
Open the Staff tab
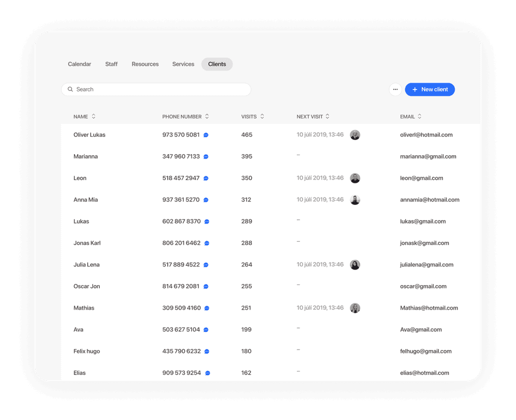pyautogui.click(x=111, y=64)
